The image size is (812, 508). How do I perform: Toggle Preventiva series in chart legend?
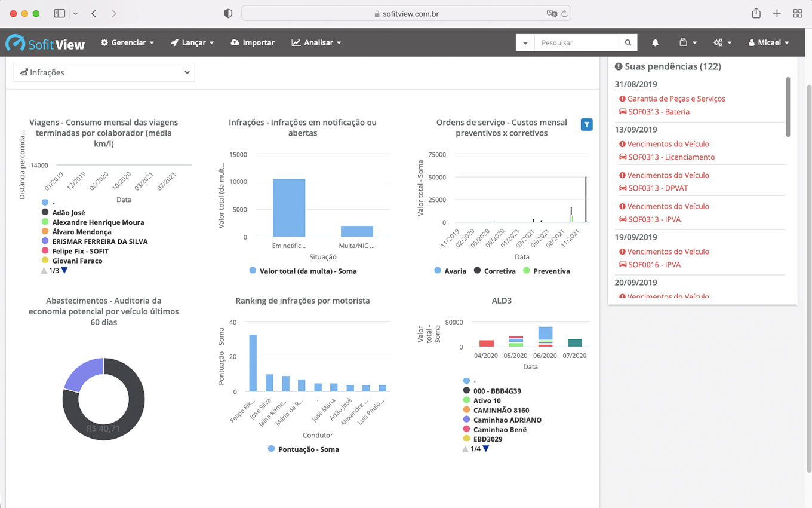pos(546,271)
